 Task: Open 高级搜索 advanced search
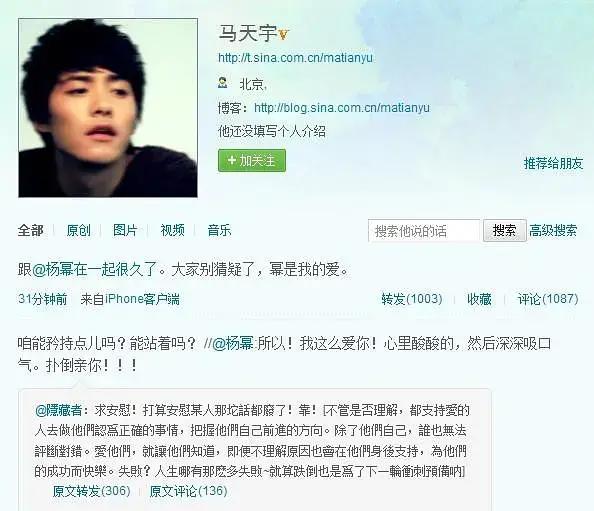(553, 230)
